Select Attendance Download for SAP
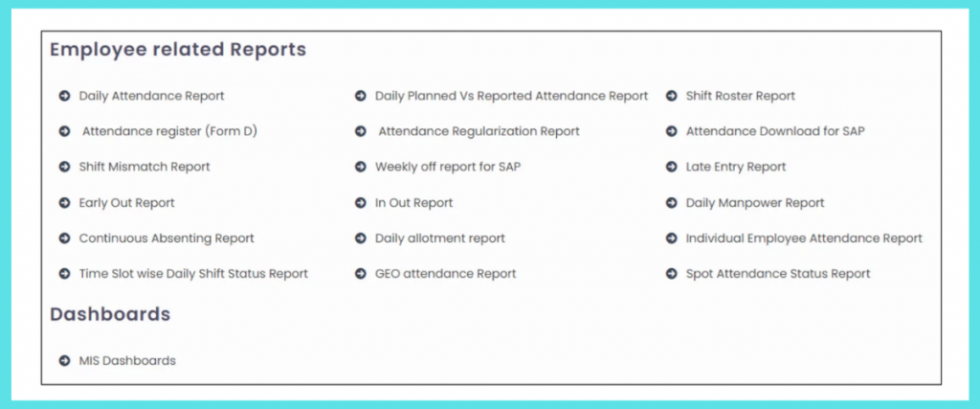 (x=775, y=131)
